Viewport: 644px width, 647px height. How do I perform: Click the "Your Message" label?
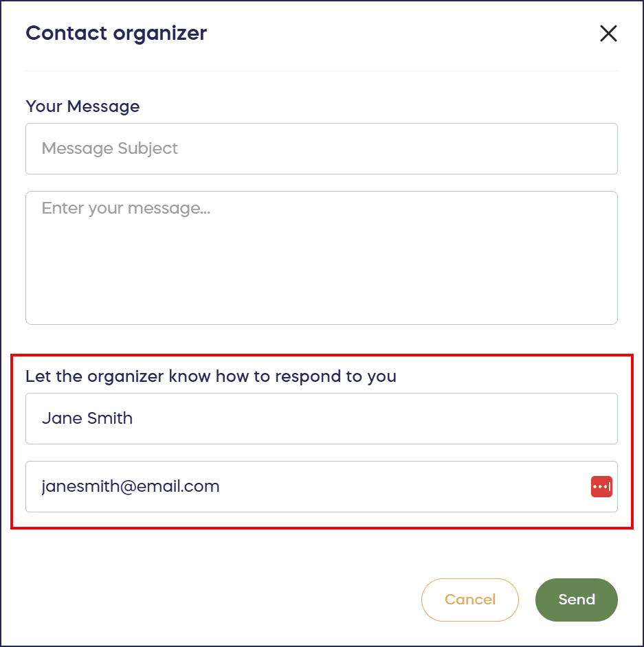tap(82, 106)
